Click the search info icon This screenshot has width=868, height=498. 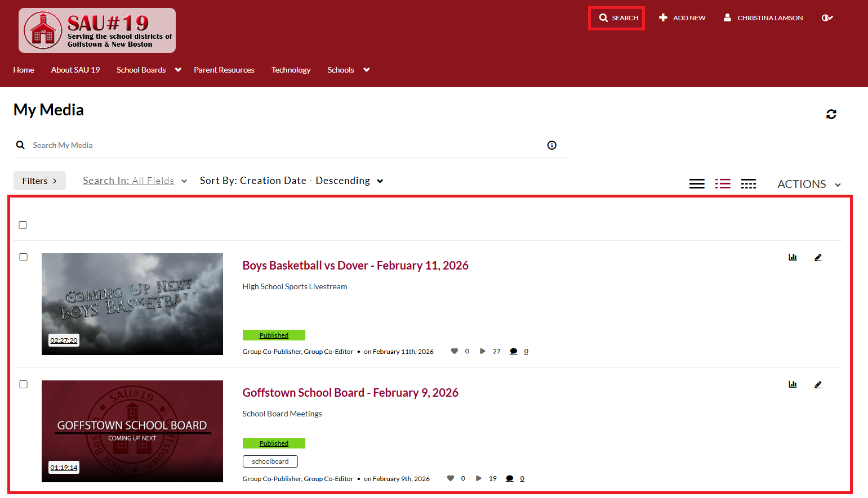[x=551, y=145]
